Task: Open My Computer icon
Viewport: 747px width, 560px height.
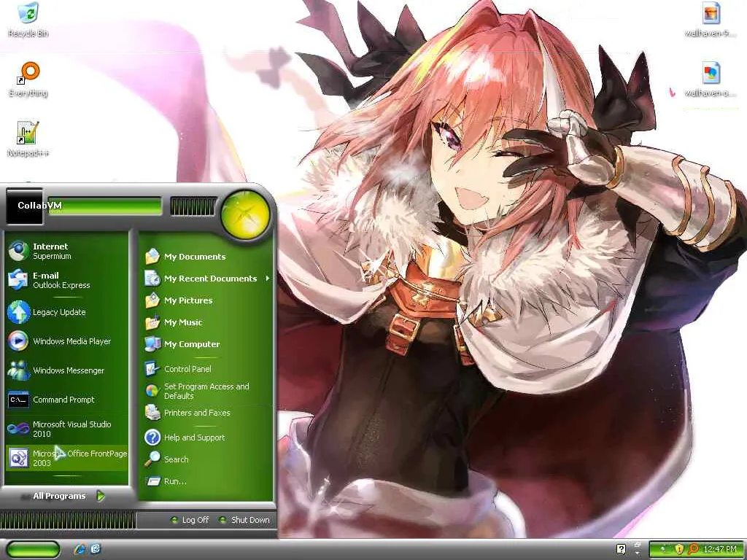Action: (x=152, y=344)
